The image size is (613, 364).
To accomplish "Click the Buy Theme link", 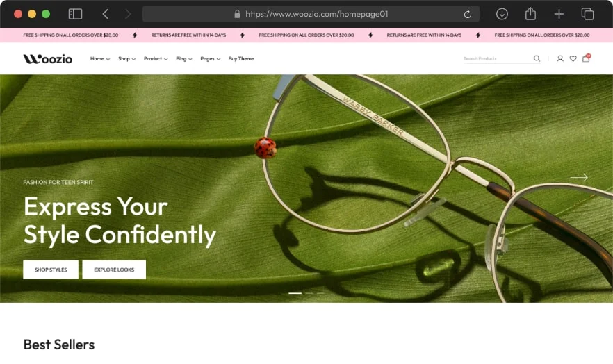I will pos(241,58).
